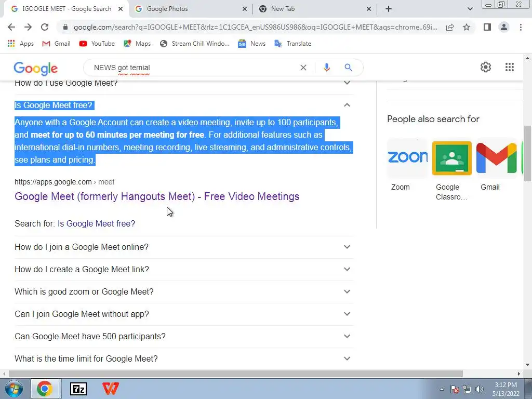Click the Google logo
Image resolution: width=532 pixels, height=399 pixels.
[x=36, y=69]
